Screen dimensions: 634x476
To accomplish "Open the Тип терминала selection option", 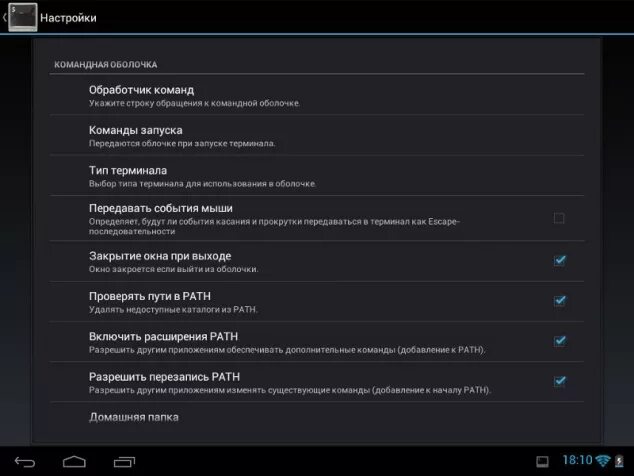I will 317,176.
